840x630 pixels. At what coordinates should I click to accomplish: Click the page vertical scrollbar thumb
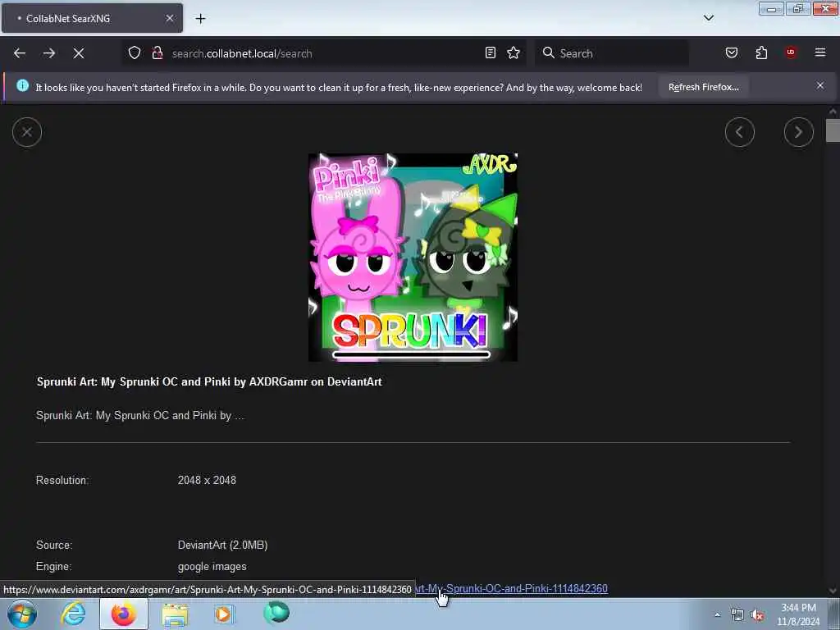pos(833,130)
